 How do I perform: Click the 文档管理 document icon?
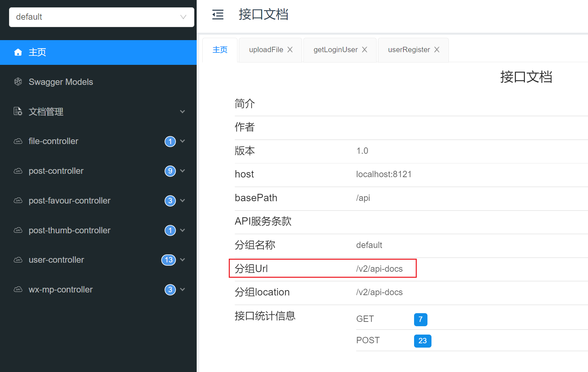pos(17,112)
